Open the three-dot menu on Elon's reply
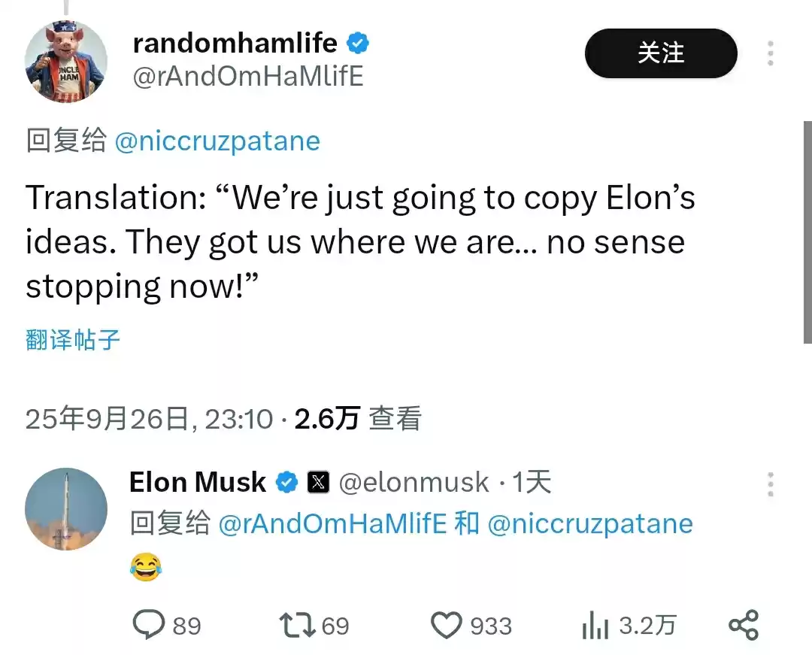This screenshot has height=655, width=812. click(x=771, y=485)
